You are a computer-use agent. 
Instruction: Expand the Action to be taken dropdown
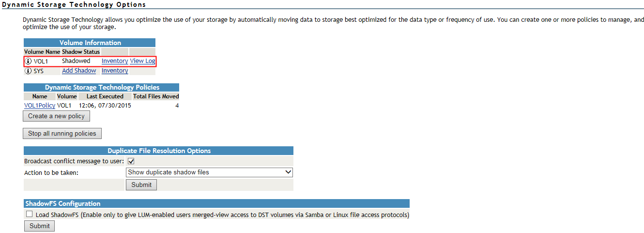pos(209,172)
